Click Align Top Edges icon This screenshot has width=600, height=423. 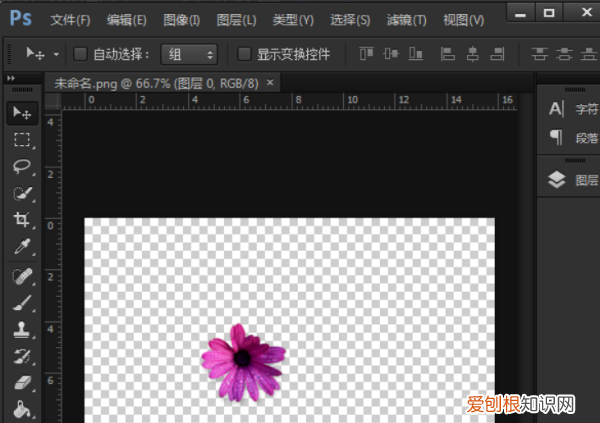pyautogui.click(x=367, y=54)
